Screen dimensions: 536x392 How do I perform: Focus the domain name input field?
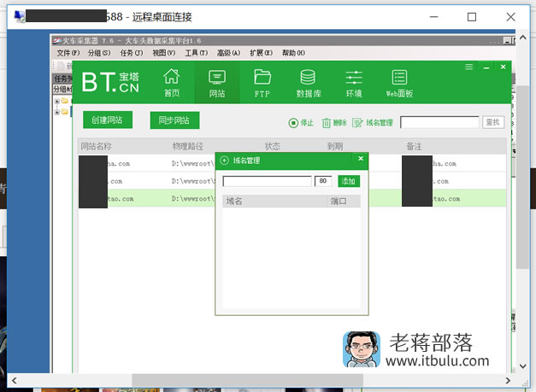(x=267, y=181)
